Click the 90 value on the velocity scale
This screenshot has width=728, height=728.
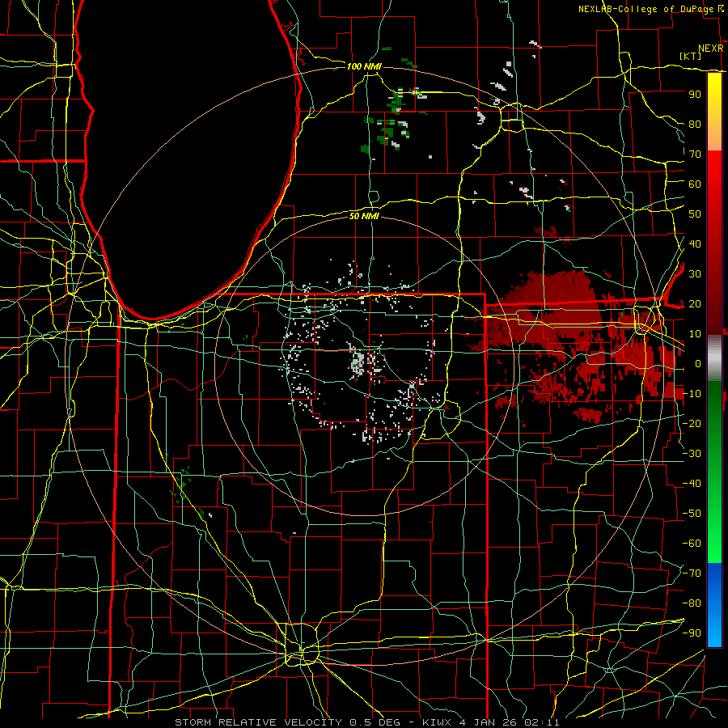click(695, 95)
